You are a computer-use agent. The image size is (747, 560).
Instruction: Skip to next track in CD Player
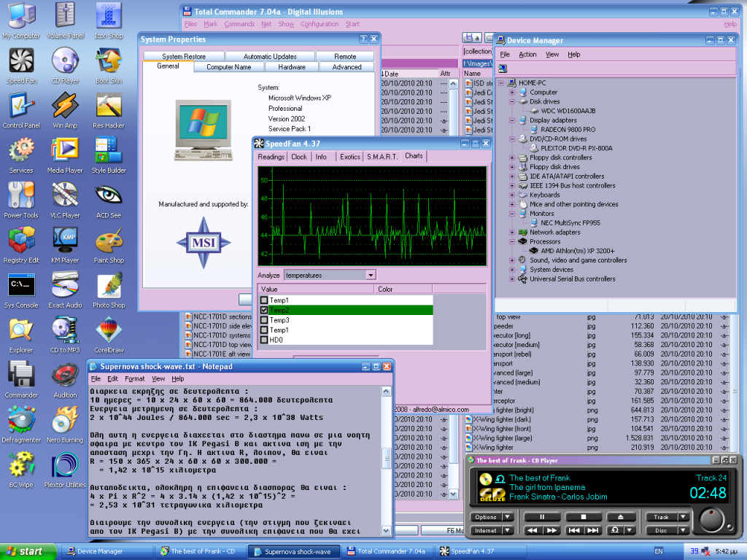click(x=592, y=530)
